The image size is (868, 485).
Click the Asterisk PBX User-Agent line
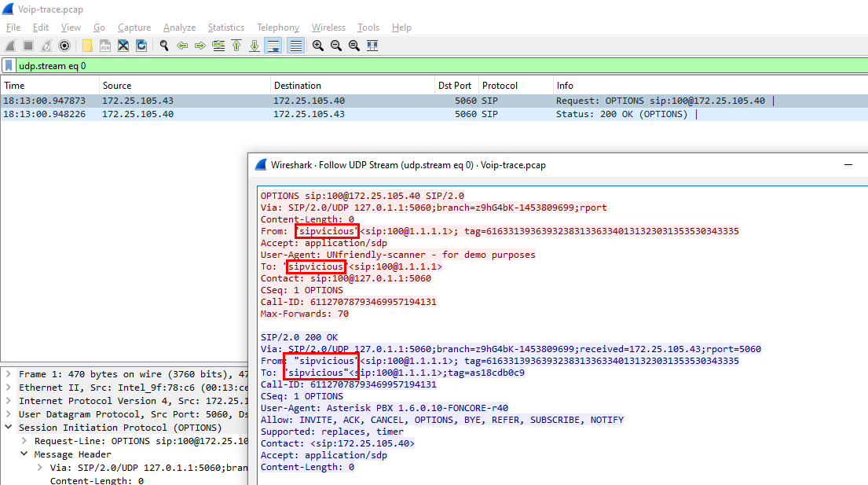(384, 408)
